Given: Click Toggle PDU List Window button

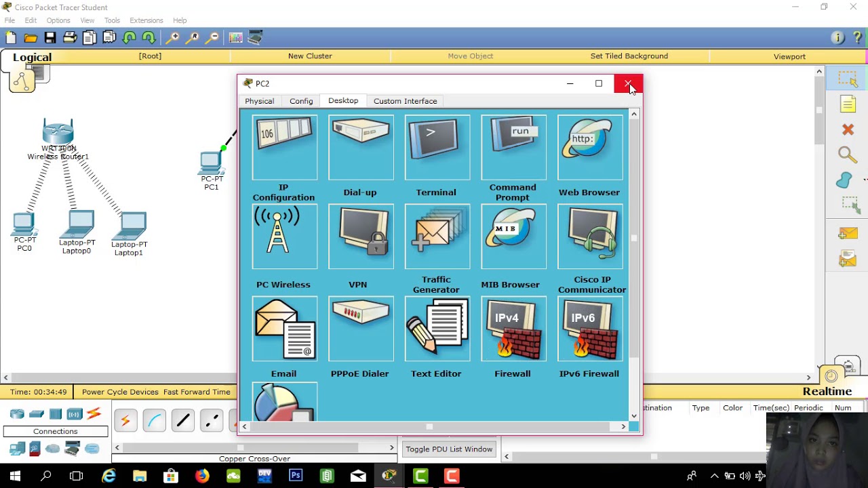Looking at the screenshot, I should (x=449, y=449).
